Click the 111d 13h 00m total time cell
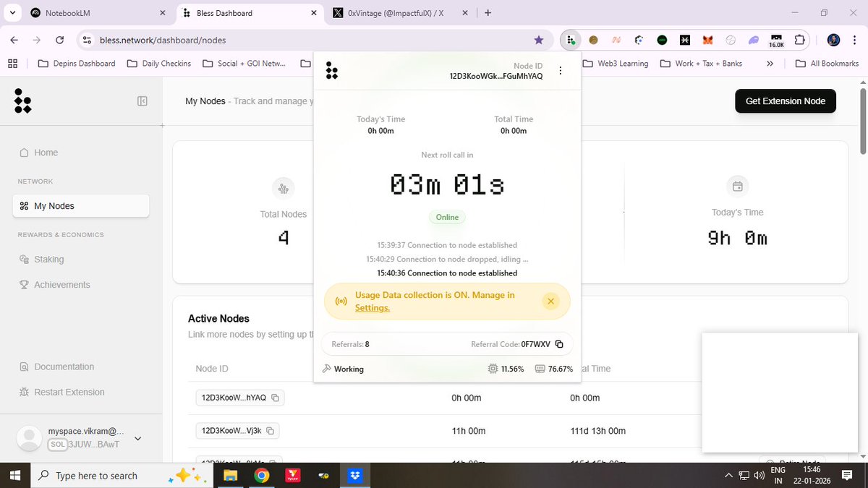The height and width of the screenshot is (488, 868). coord(597,431)
